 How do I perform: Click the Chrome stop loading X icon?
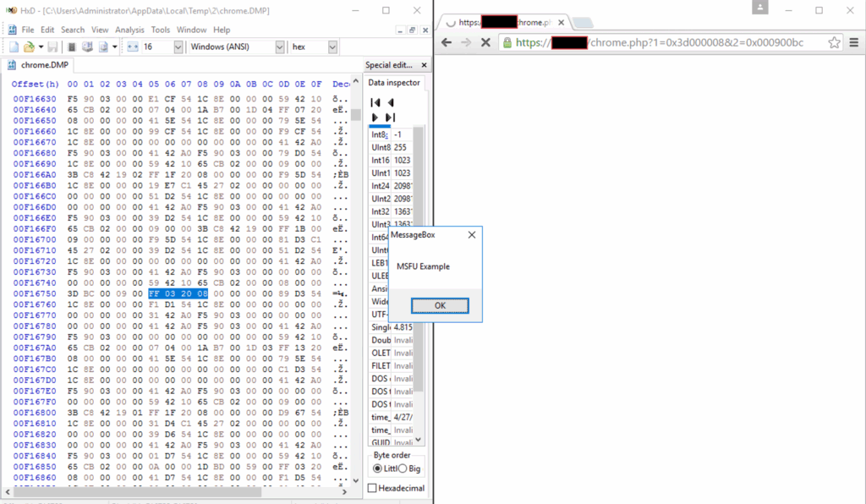coord(485,42)
